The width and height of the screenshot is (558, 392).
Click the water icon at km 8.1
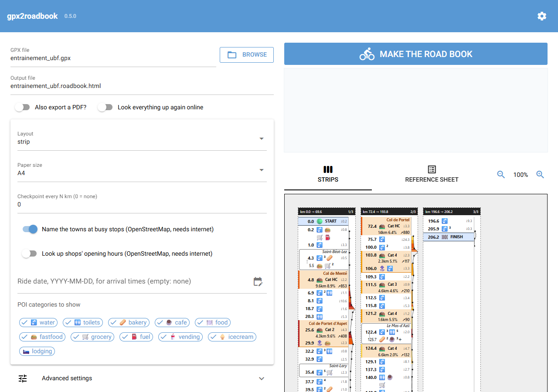coord(320,301)
